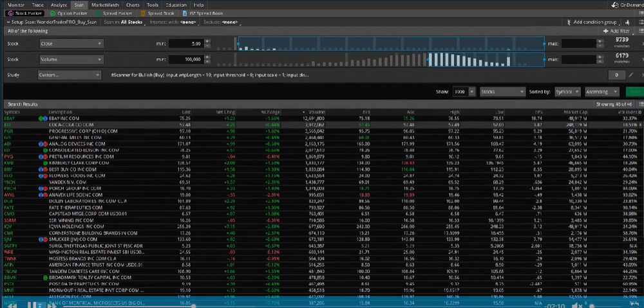Click the green event icon in EBAY row
The image size is (644, 308).
click(x=41, y=118)
